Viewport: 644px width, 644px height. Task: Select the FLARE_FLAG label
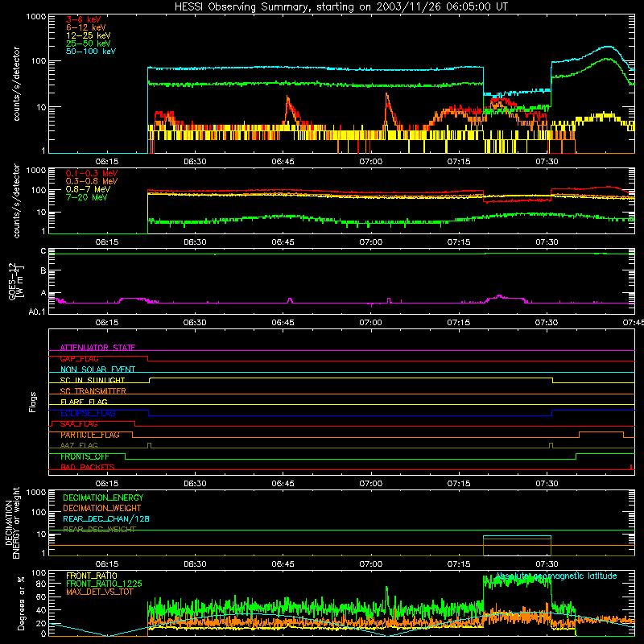pyautogui.click(x=84, y=402)
